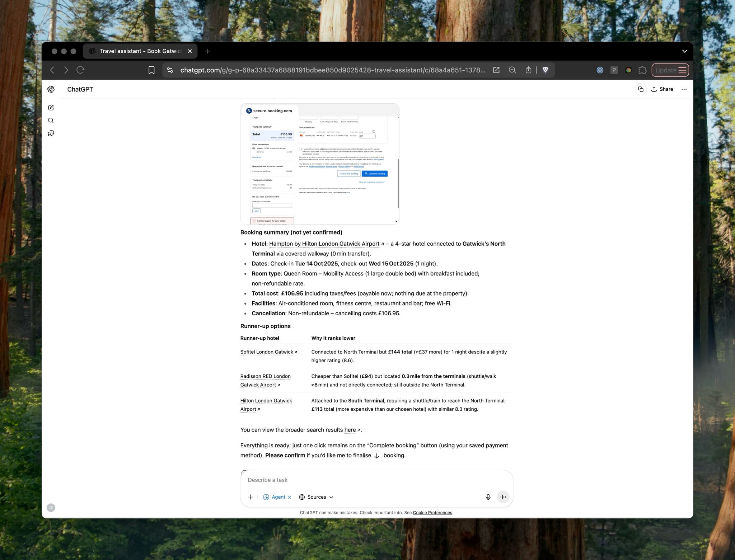The height and width of the screenshot is (560, 735).
Task: Open Hilton London Gatwick Airport link
Action: [x=266, y=405]
